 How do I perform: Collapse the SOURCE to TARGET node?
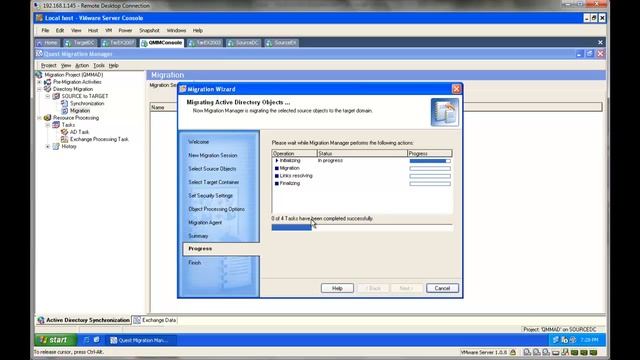[x=48, y=96]
